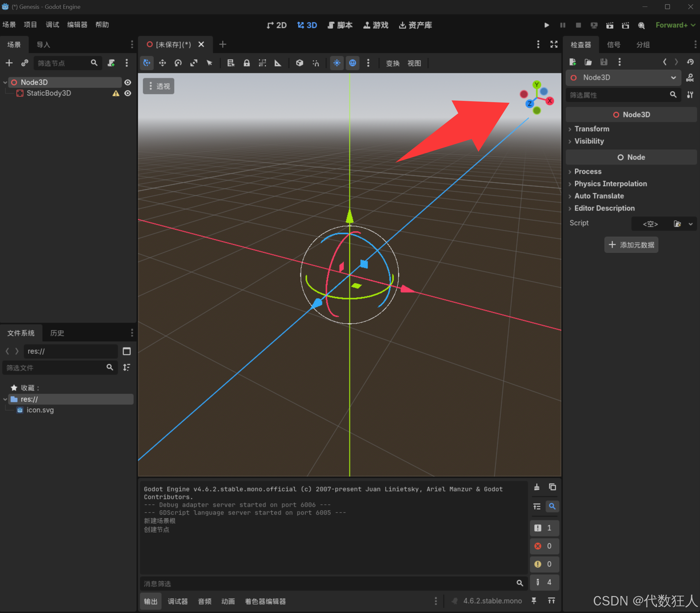The image size is (700, 613).
Task: Switch to the 脚本 workspace
Action: click(x=340, y=25)
